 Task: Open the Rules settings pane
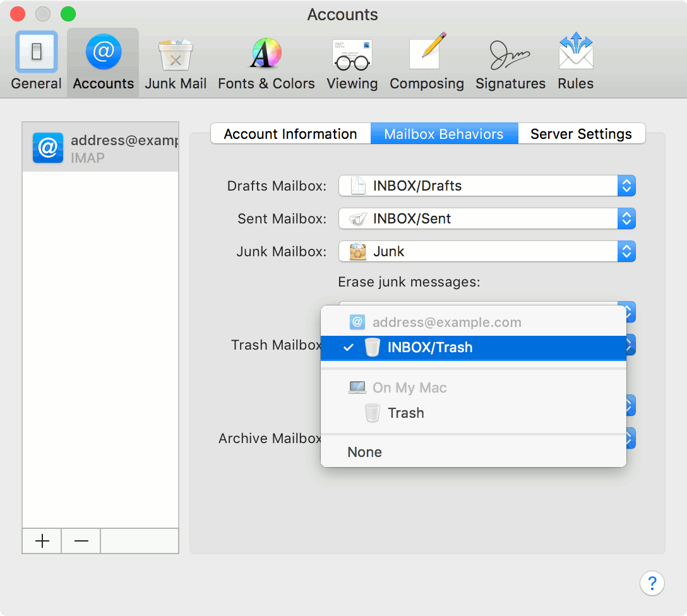pyautogui.click(x=575, y=61)
